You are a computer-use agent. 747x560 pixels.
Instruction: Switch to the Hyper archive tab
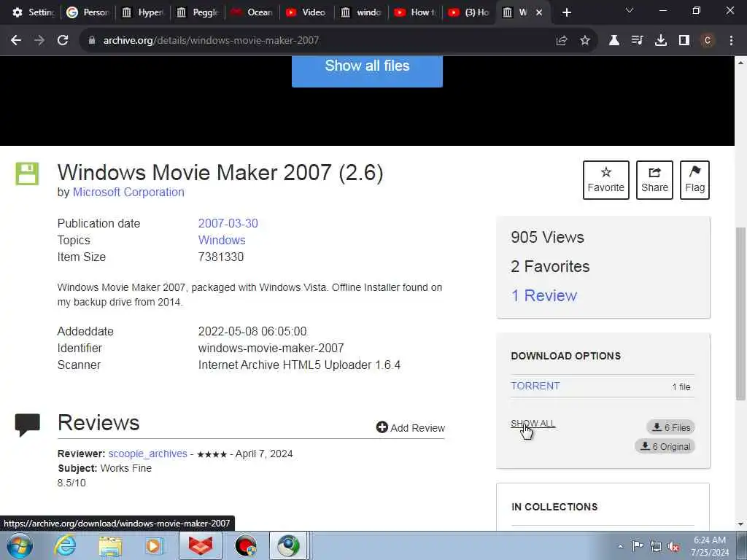[142, 12]
